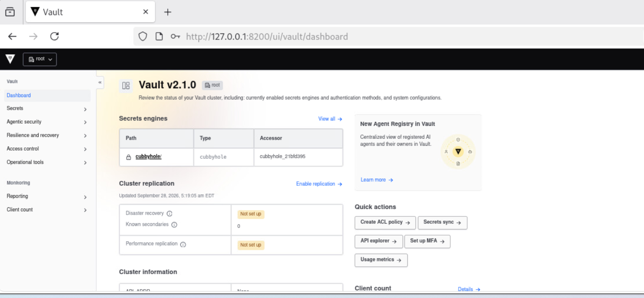Click the back arrow in the browser
This screenshot has width=644, height=298.
[x=12, y=36]
